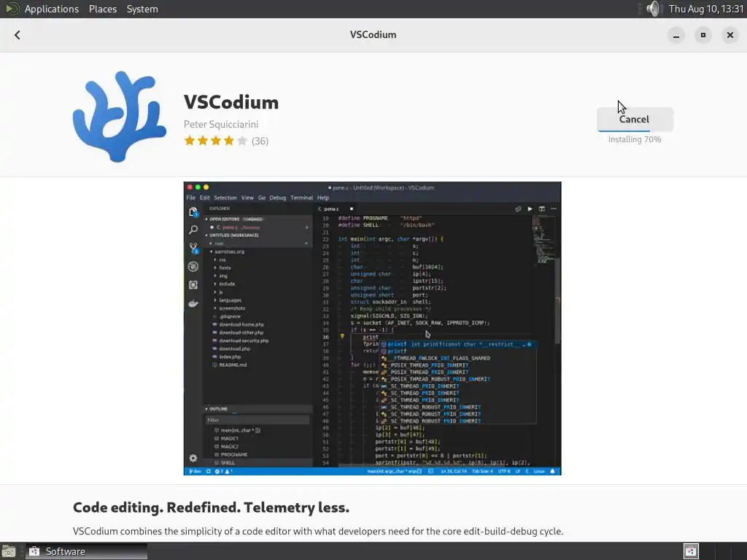Open the Places menu
The image size is (747, 560).
103,9
